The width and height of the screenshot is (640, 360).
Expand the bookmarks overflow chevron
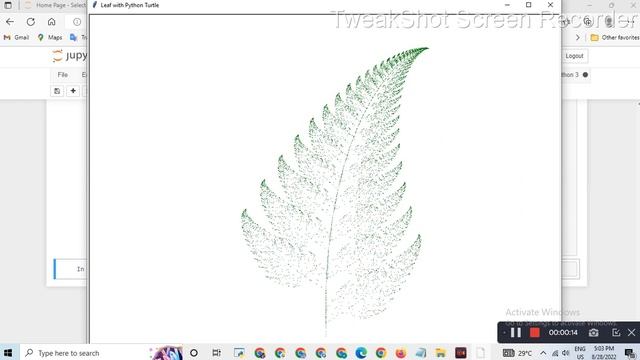(x=578, y=37)
